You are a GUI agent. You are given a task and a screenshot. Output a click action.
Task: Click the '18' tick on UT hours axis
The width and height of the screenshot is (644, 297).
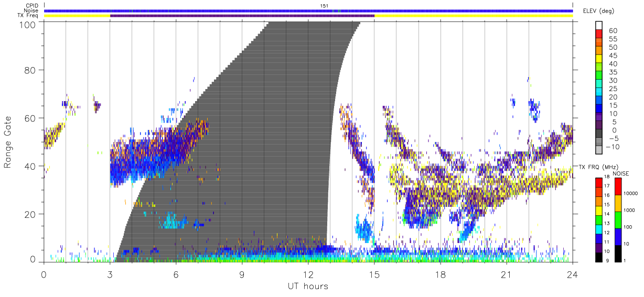[x=441, y=274]
